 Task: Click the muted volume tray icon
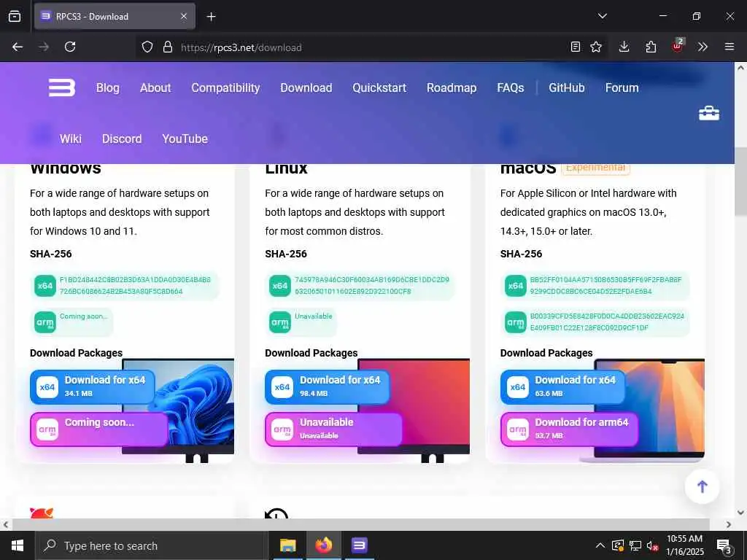pyautogui.click(x=653, y=545)
